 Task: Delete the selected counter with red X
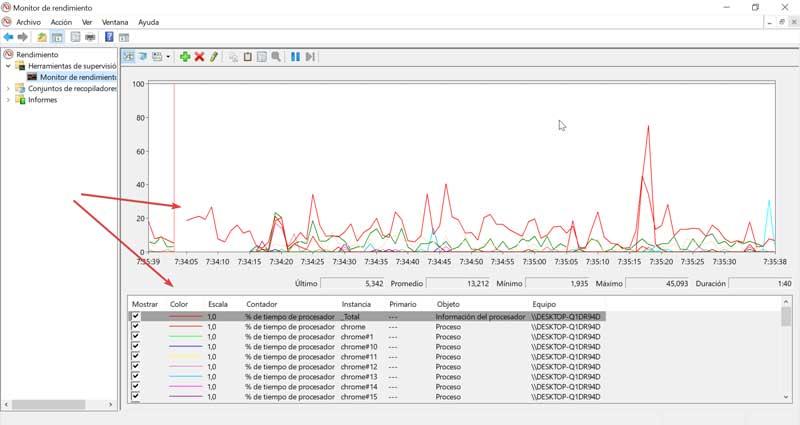point(199,57)
